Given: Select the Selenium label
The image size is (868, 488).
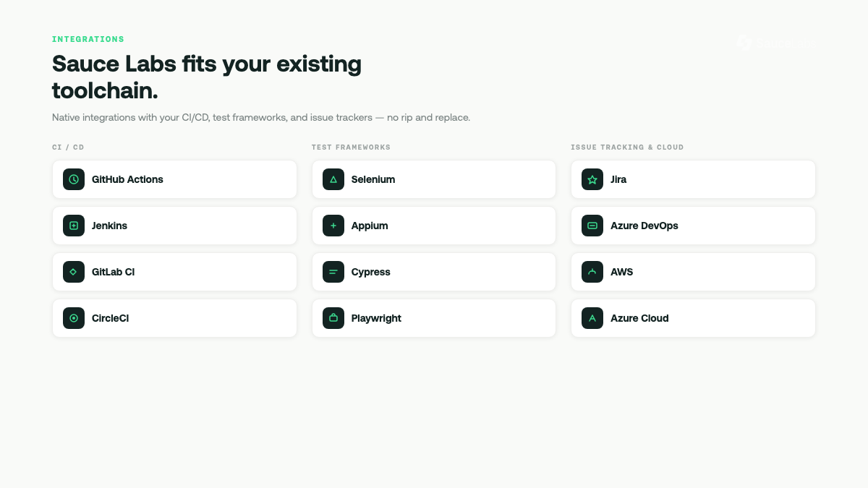Looking at the screenshot, I should click(x=373, y=179).
